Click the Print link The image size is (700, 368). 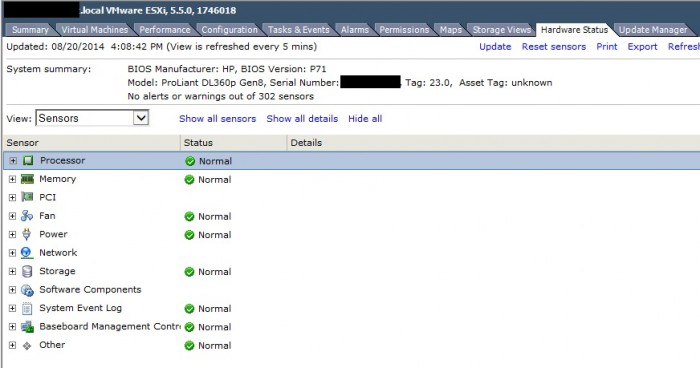coord(607,47)
